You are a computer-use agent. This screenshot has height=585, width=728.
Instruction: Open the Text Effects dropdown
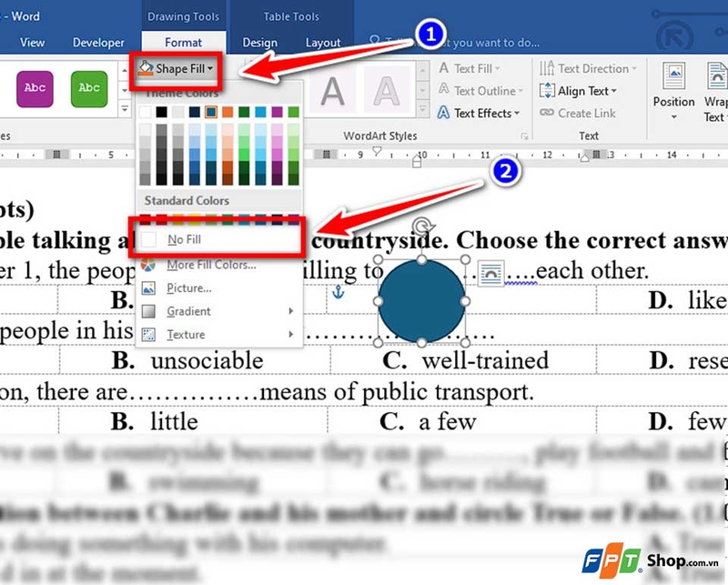tap(479, 113)
